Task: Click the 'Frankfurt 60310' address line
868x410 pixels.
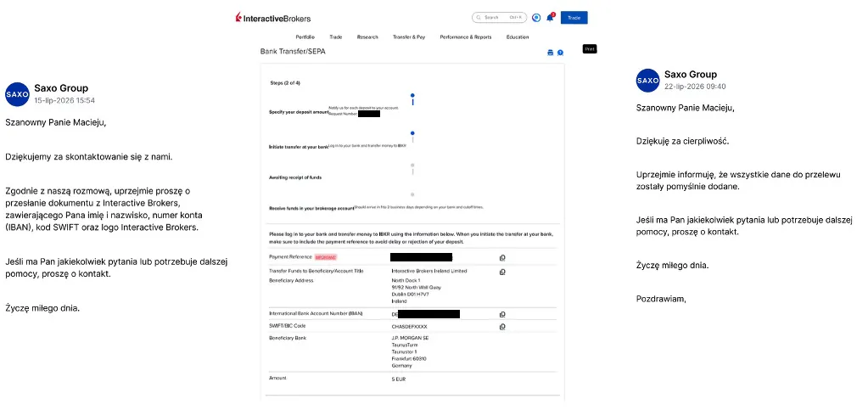Action: coord(408,358)
